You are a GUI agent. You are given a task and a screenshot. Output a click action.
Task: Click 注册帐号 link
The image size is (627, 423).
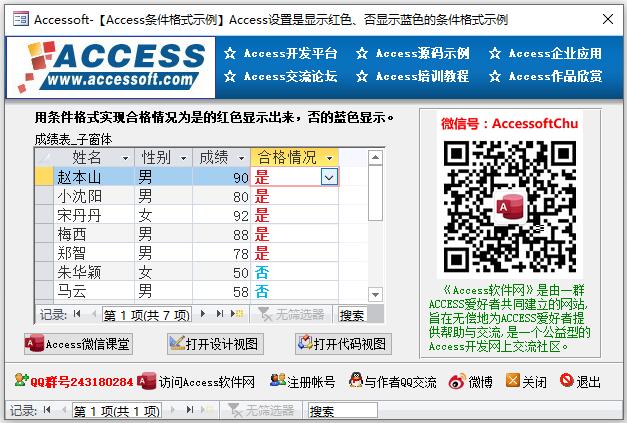point(303,382)
